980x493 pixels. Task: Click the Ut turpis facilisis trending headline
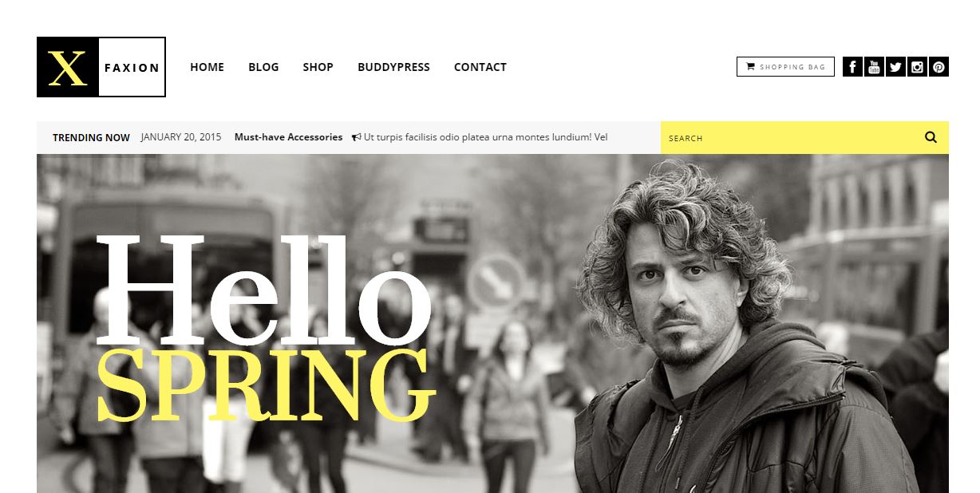click(486, 137)
